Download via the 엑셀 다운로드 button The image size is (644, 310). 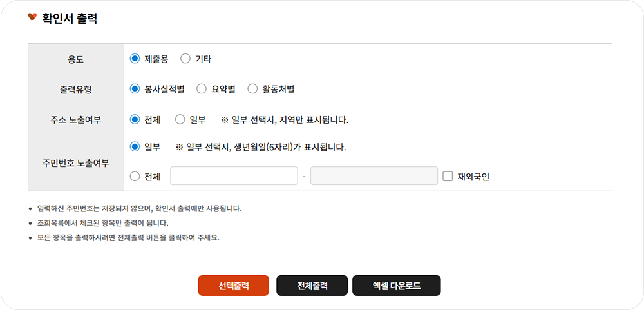click(x=396, y=286)
